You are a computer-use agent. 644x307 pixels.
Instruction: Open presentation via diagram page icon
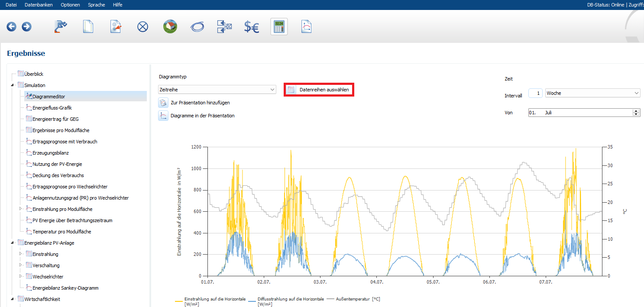point(307,27)
